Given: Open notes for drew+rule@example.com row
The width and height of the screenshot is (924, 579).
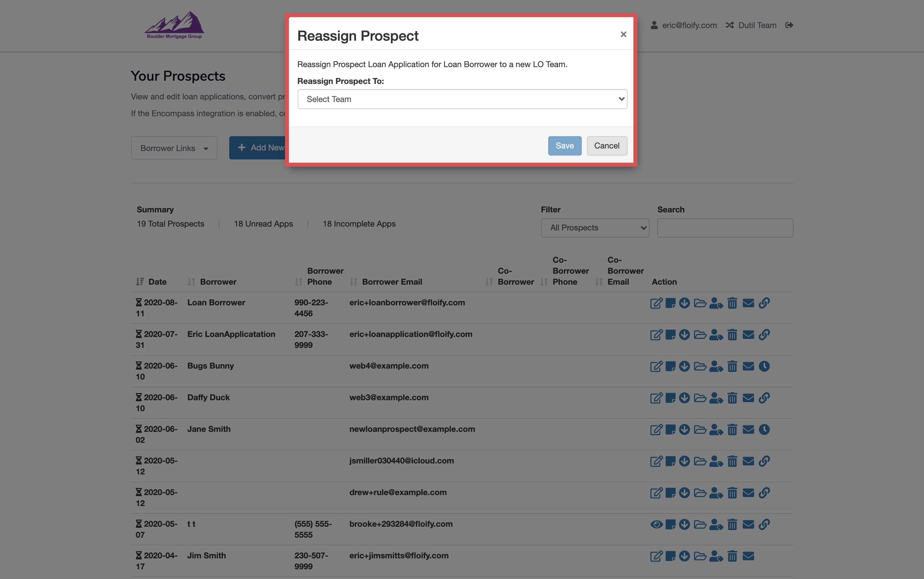Looking at the screenshot, I should 670,493.
